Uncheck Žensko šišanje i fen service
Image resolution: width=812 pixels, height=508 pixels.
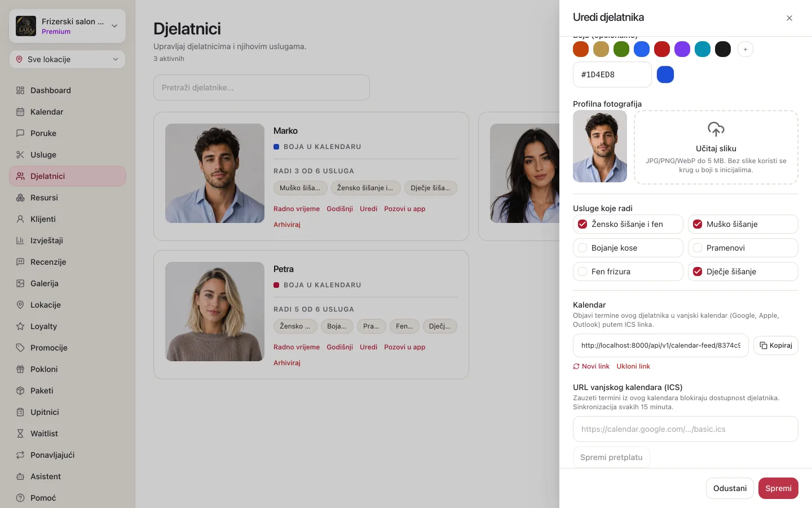[x=582, y=224]
